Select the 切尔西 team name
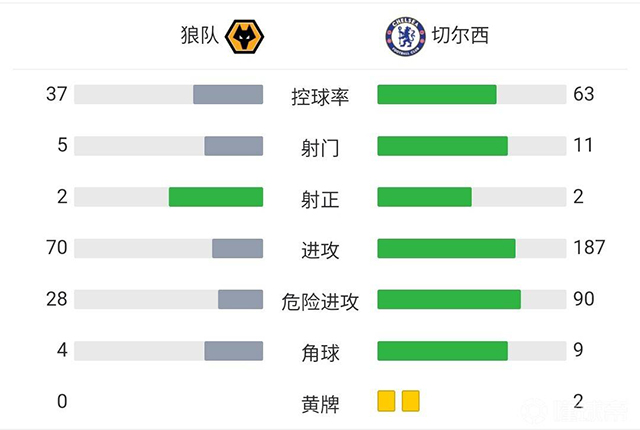Screen dimensions: 640x430 (x=460, y=37)
